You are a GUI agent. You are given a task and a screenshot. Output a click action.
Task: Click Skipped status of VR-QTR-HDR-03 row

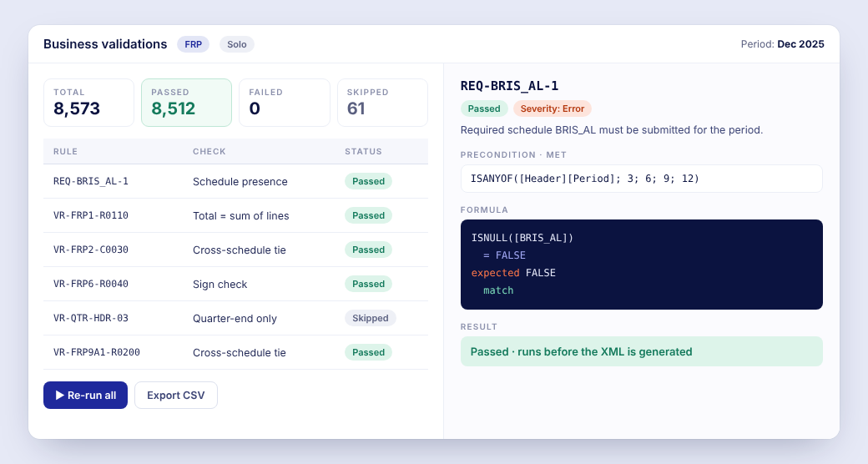(x=371, y=319)
